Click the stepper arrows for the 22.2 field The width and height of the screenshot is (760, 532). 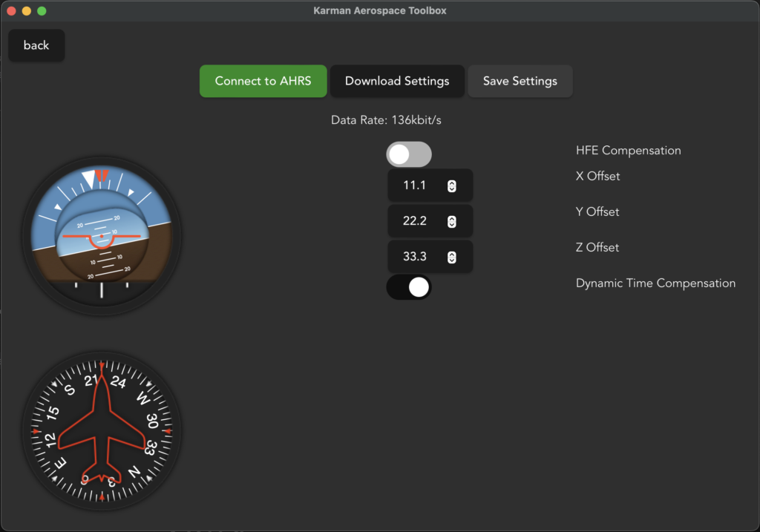pos(451,222)
